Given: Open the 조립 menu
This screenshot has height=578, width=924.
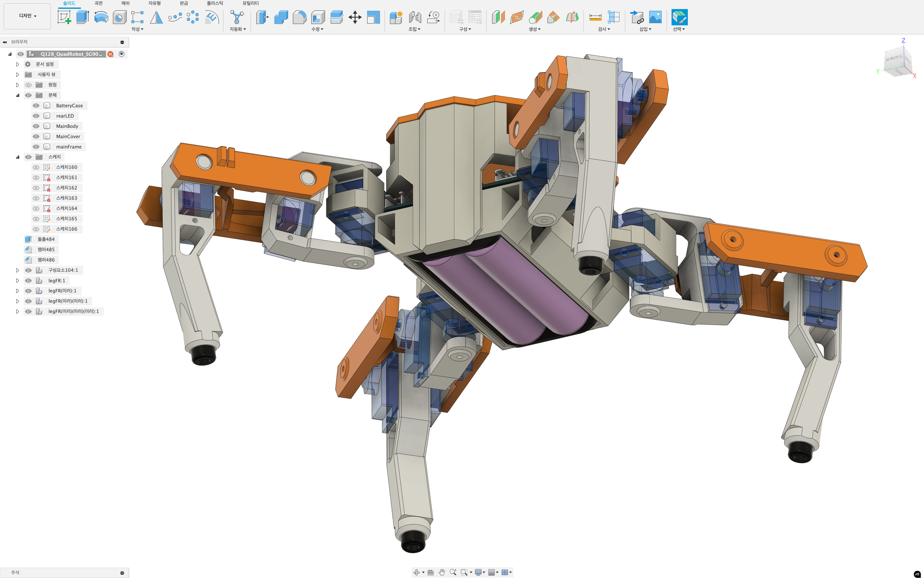Looking at the screenshot, I should [414, 29].
